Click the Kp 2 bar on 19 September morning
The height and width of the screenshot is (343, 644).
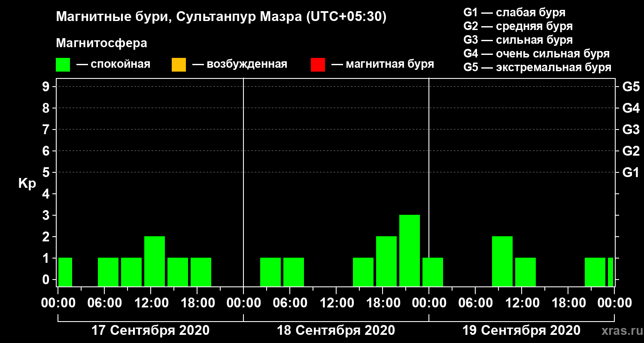click(502, 261)
